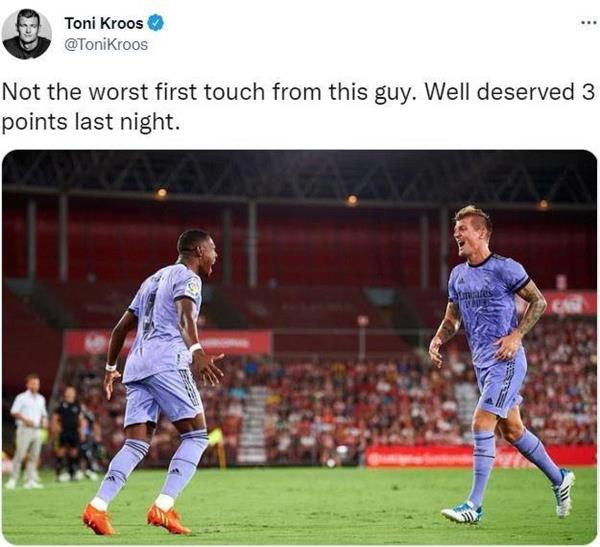
Task: Click the adidas logo on right player's shorts
Action: pos(488,401)
